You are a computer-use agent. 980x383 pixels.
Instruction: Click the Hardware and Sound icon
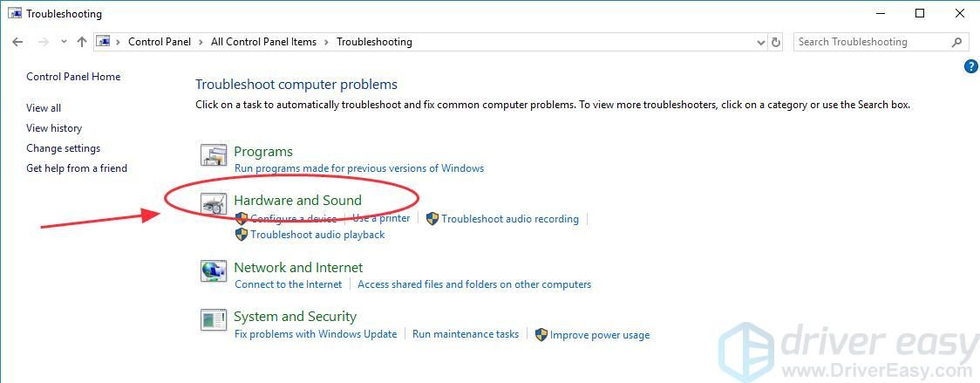click(x=214, y=205)
